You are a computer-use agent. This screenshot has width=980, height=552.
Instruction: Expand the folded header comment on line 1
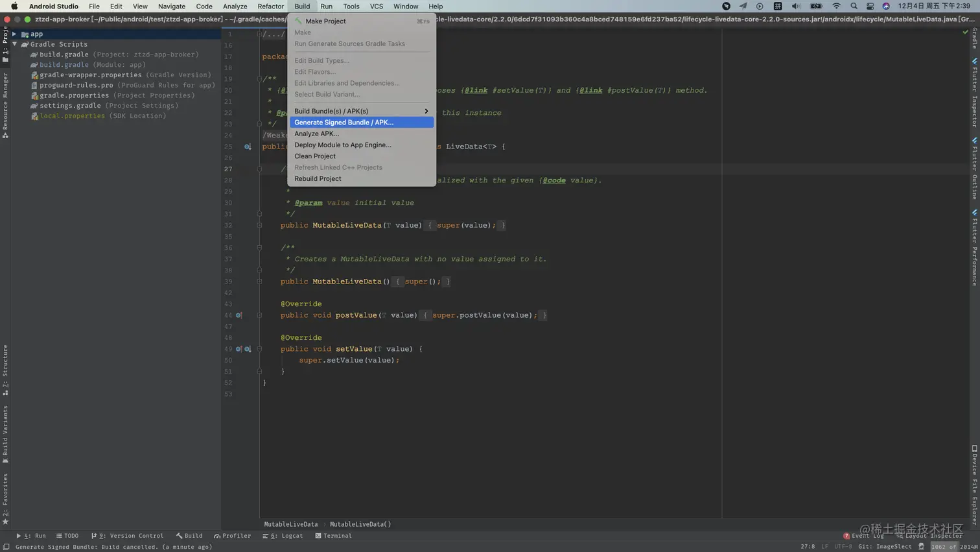click(x=259, y=34)
